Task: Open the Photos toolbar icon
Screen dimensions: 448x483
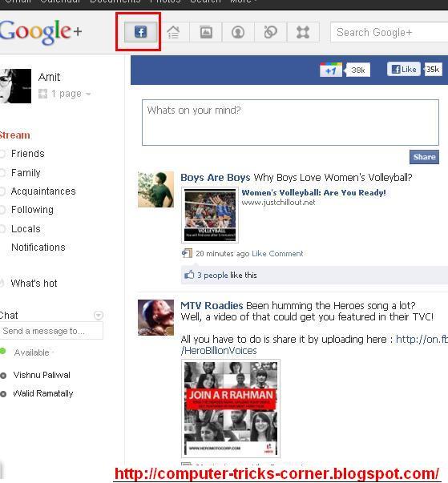Action: point(206,32)
